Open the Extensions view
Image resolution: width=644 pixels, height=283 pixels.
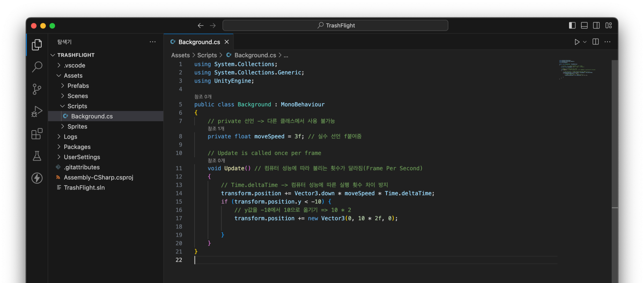coord(37,134)
